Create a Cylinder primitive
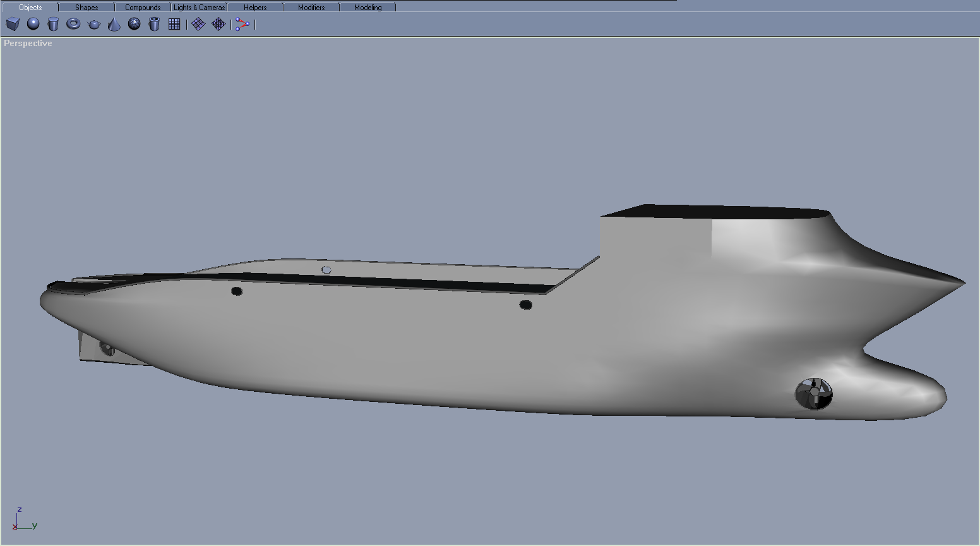Image resolution: width=980 pixels, height=546 pixels. tap(53, 24)
